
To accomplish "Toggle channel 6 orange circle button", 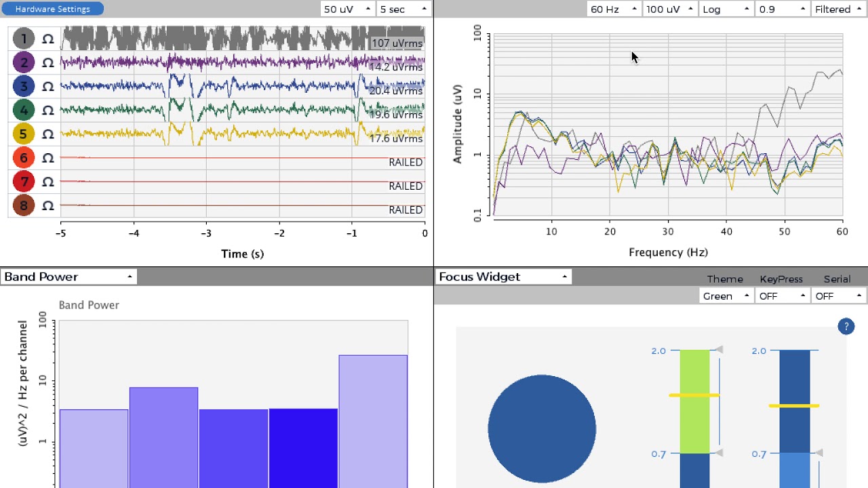I will pyautogui.click(x=24, y=158).
